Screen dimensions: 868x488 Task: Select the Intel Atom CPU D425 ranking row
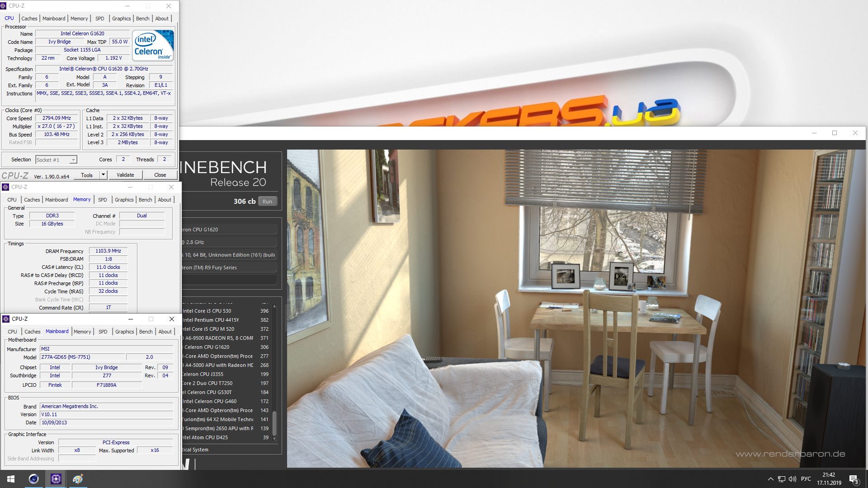[226, 437]
